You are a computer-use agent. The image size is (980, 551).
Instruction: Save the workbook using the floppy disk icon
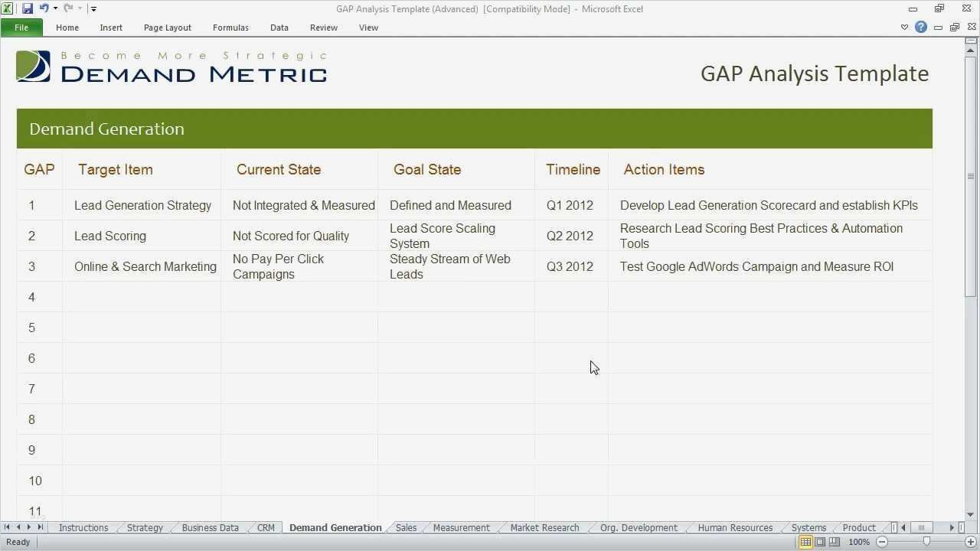[x=28, y=8]
